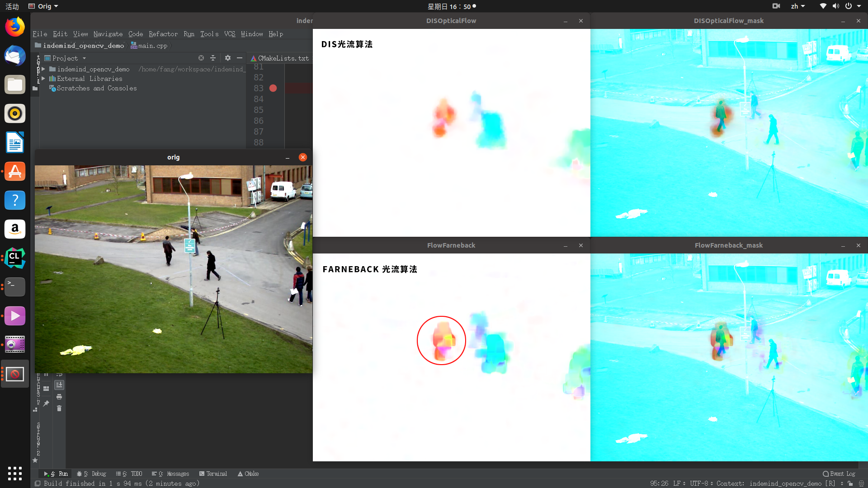The width and height of the screenshot is (868, 488).
Task: Expand the indemind_opencv_demo tree node
Action: pos(43,69)
